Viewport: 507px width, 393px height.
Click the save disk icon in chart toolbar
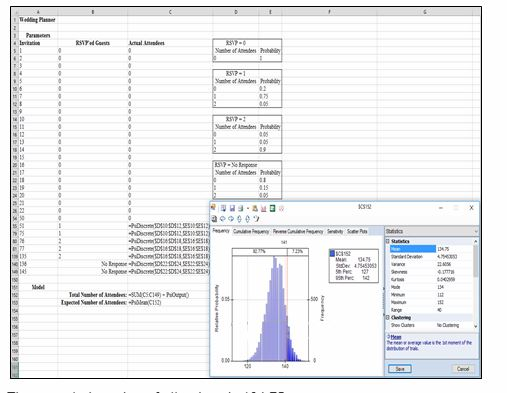(x=232, y=208)
